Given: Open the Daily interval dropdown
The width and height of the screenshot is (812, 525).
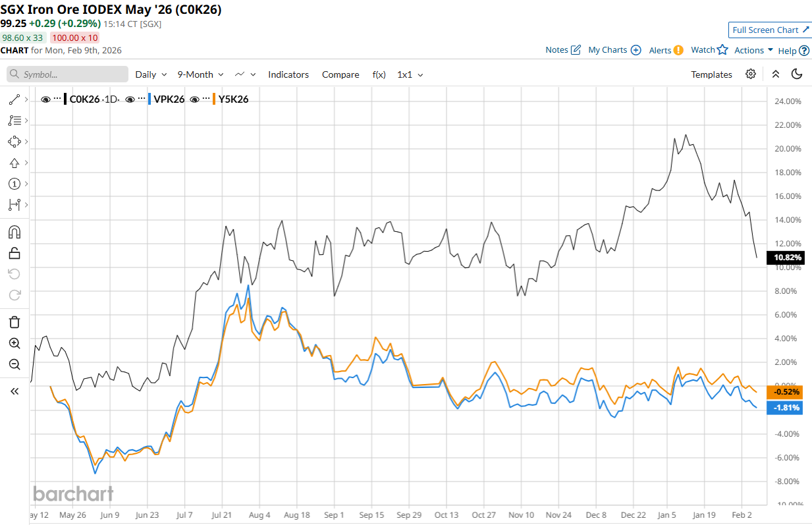Looking at the screenshot, I should 151,74.
